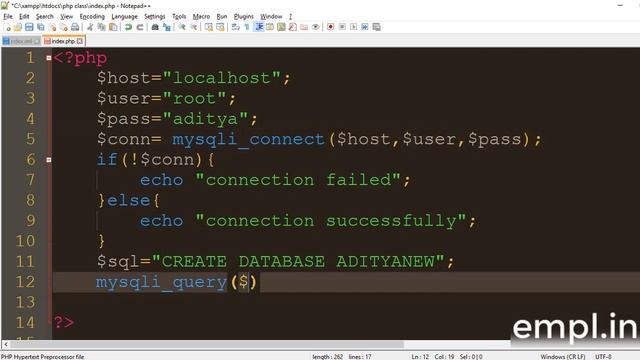Click the Close document toolbar icon
The image size is (640, 360).
pyautogui.click(x=53, y=27)
